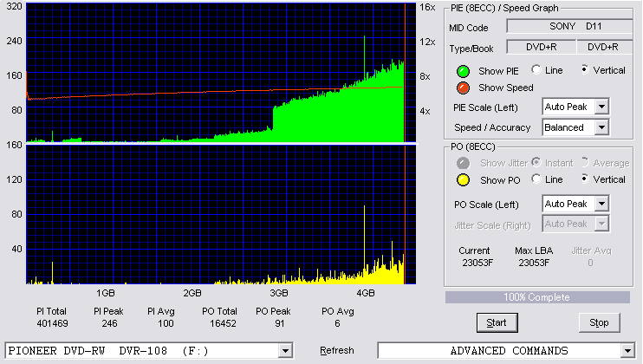This screenshot has width=643, height=364.
Task: Select Average jitter option
Action: click(x=584, y=162)
